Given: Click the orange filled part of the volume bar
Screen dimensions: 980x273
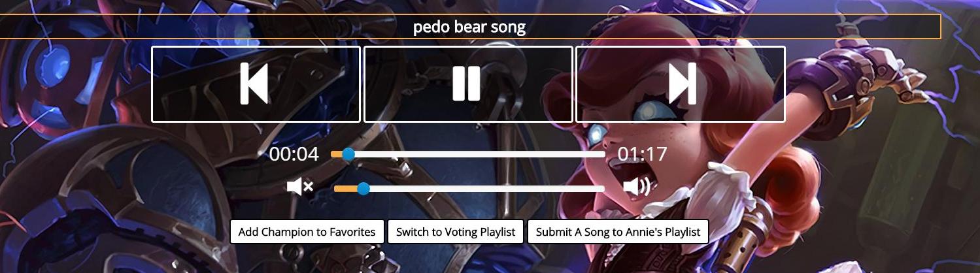Looking at the screenshot, I should pos(345,189).
